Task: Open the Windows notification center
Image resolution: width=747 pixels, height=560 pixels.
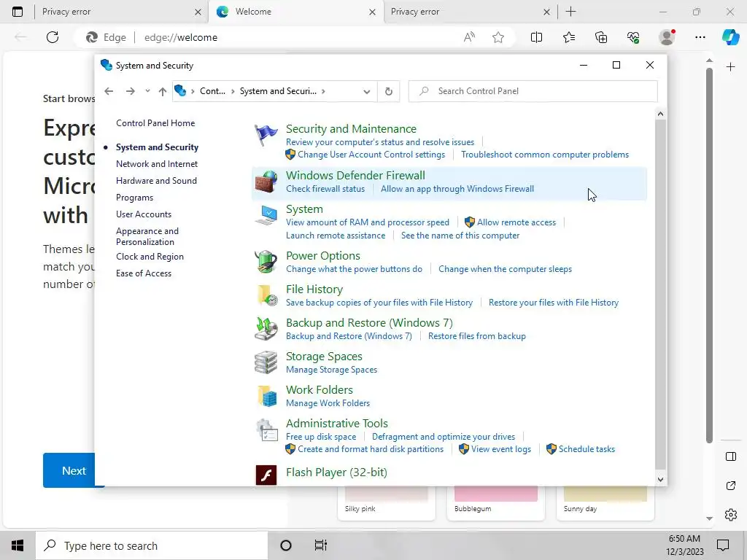Action: click(723, 545)
